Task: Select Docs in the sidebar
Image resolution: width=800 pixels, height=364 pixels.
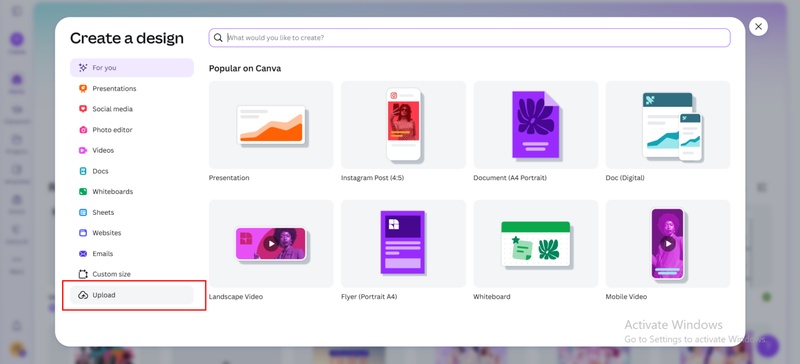Action: click(132, 171)
